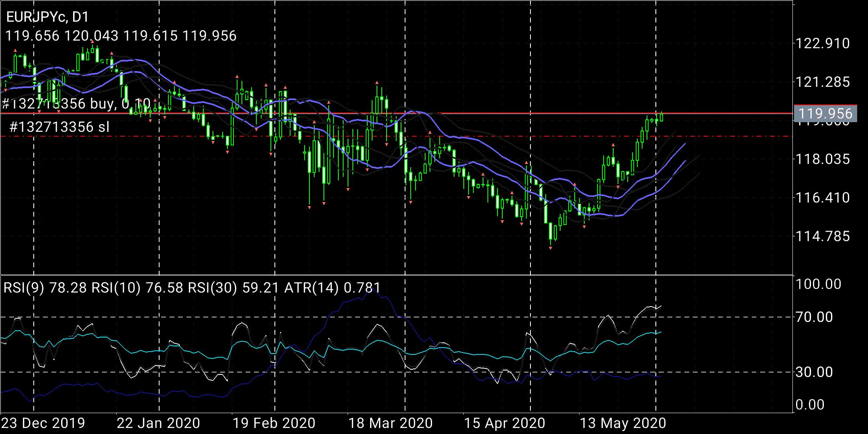
Task: Click the 70.00 RSI overbought level label
Action: point(818,317)
